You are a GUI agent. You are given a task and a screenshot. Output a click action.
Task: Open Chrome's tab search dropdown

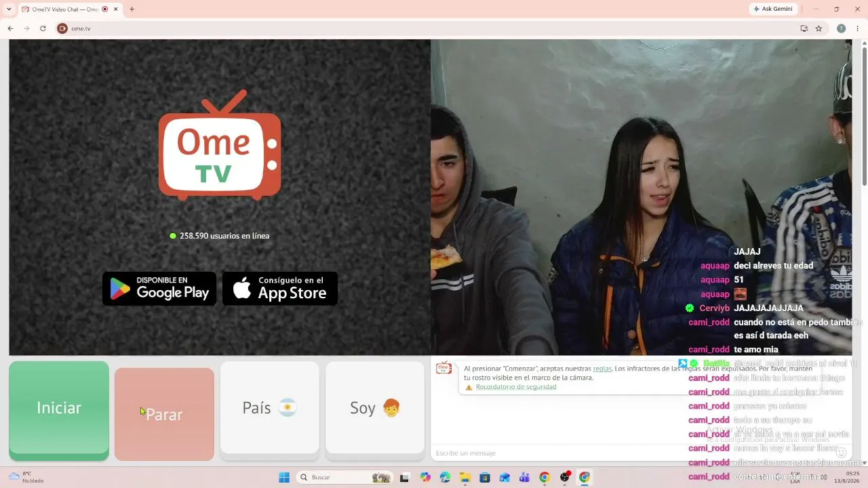pos(9,9)
